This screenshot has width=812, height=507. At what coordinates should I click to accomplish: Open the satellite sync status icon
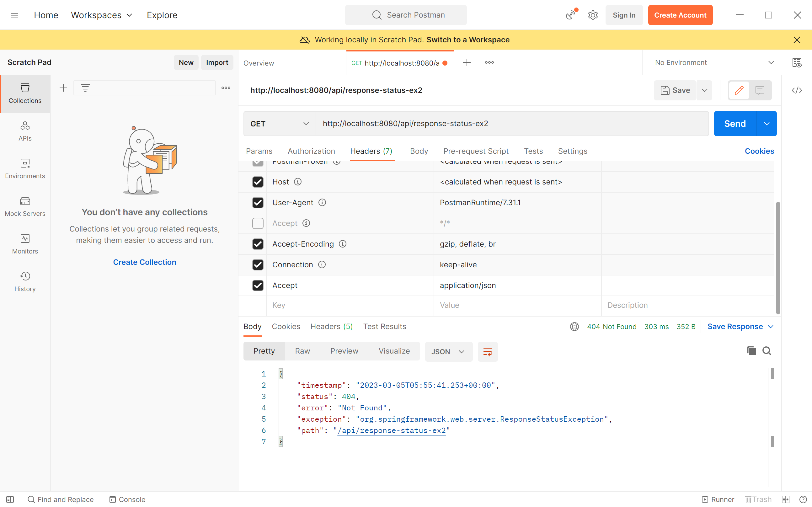(x=571, y=15)
